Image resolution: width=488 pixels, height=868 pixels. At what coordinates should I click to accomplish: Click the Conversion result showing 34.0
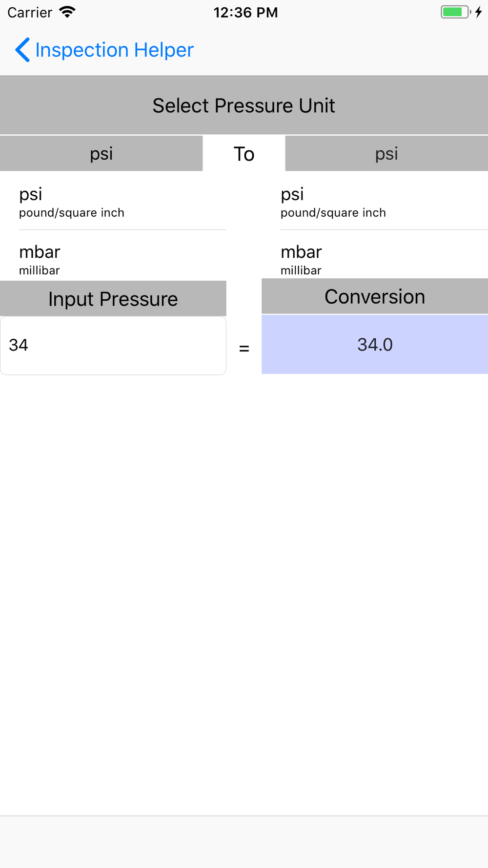375,344
